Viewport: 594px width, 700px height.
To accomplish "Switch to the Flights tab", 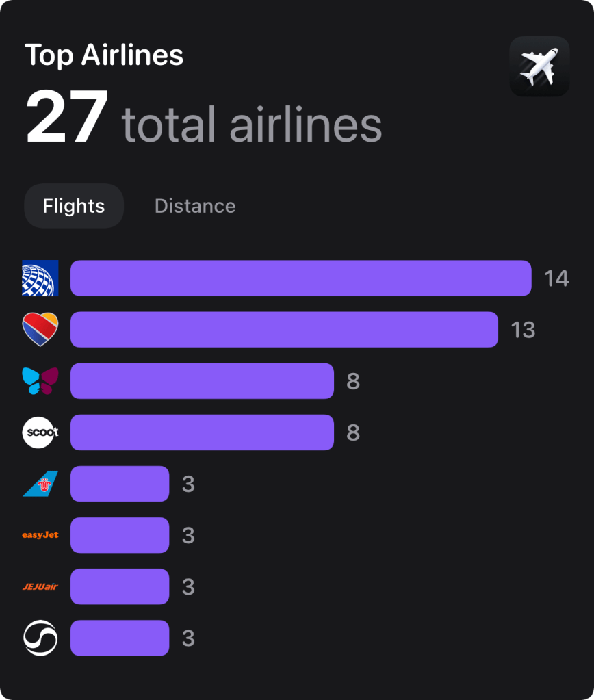I will [74, 206].
